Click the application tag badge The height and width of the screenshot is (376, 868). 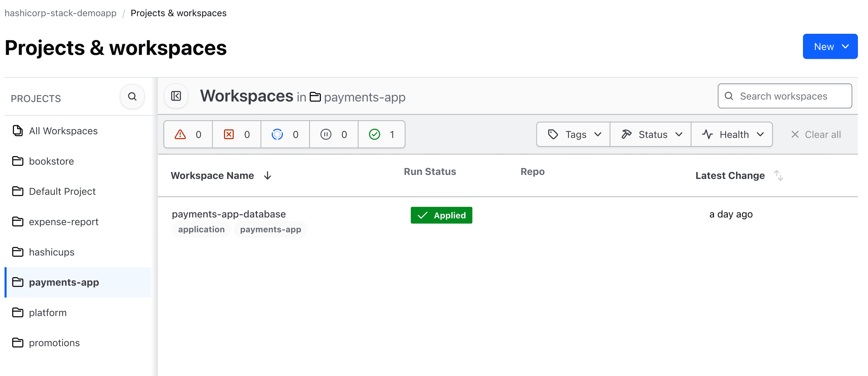201,229
